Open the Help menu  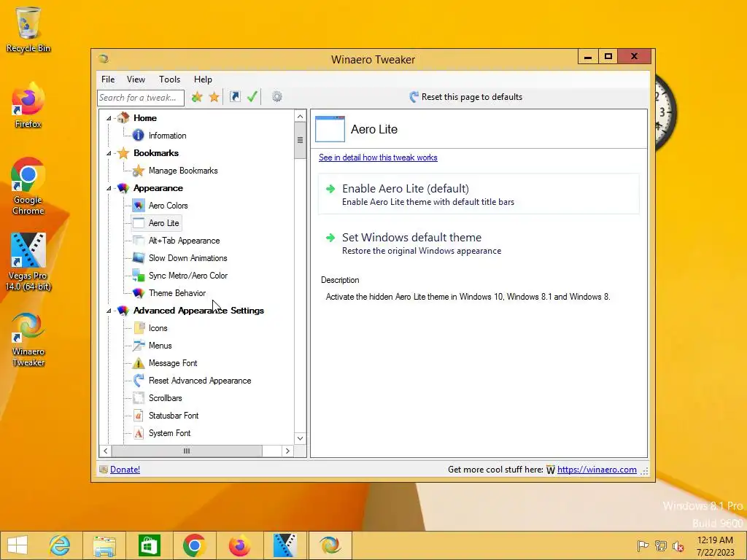pyautogui.click(x=203, y=79)
